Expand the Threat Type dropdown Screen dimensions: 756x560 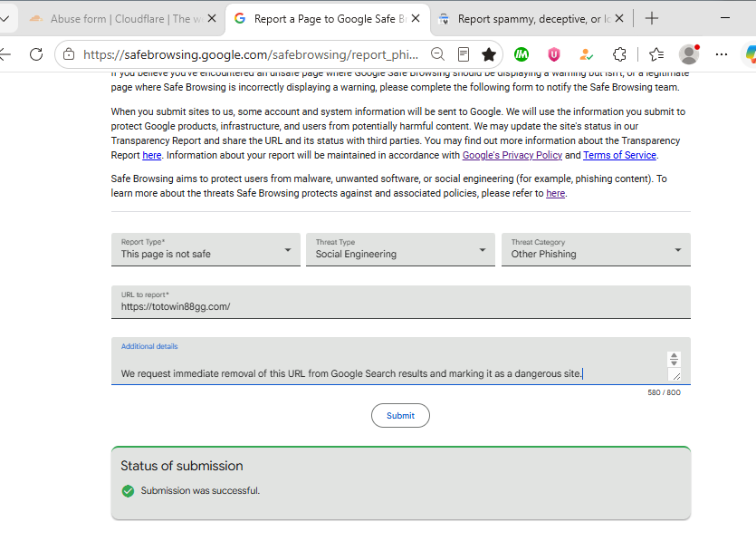(401, 249)
